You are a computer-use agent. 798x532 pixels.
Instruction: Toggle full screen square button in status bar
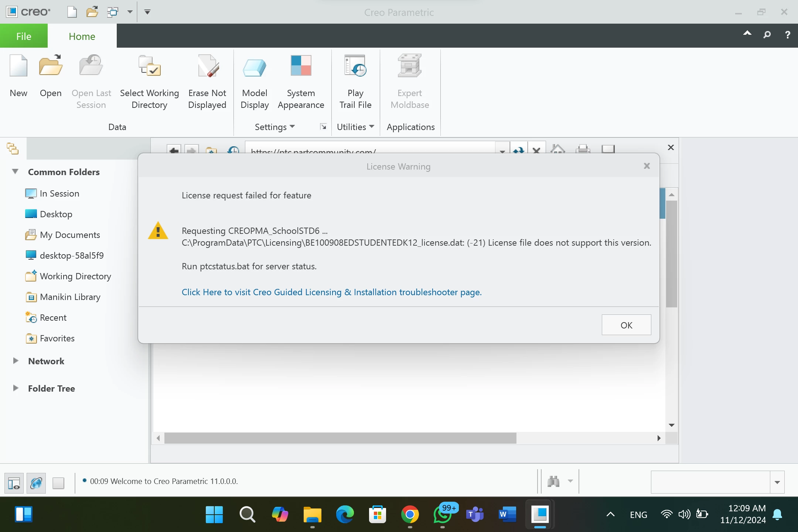58,483
